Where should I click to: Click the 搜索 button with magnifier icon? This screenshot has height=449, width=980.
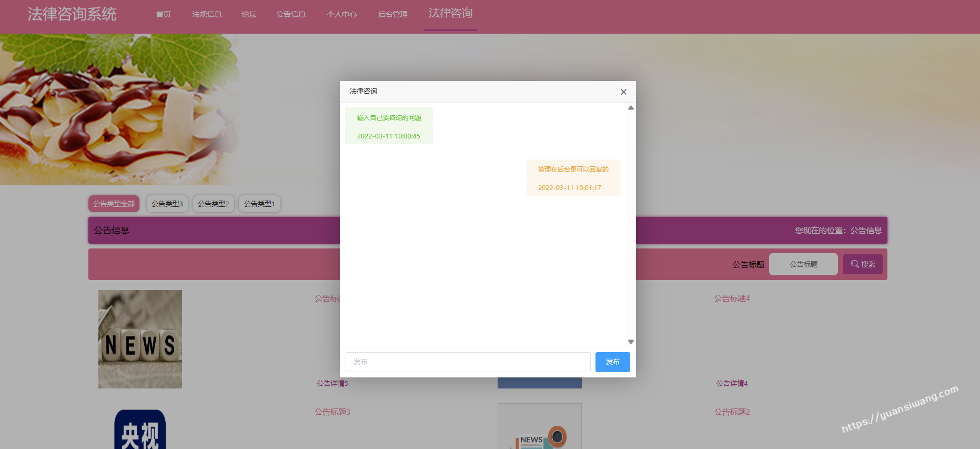pos(863,264)
